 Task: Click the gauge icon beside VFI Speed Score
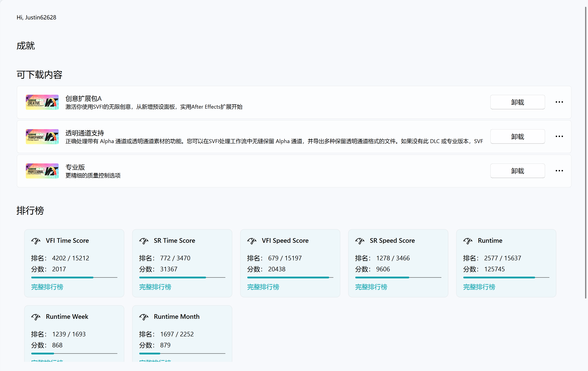click(x=252, y=241)
